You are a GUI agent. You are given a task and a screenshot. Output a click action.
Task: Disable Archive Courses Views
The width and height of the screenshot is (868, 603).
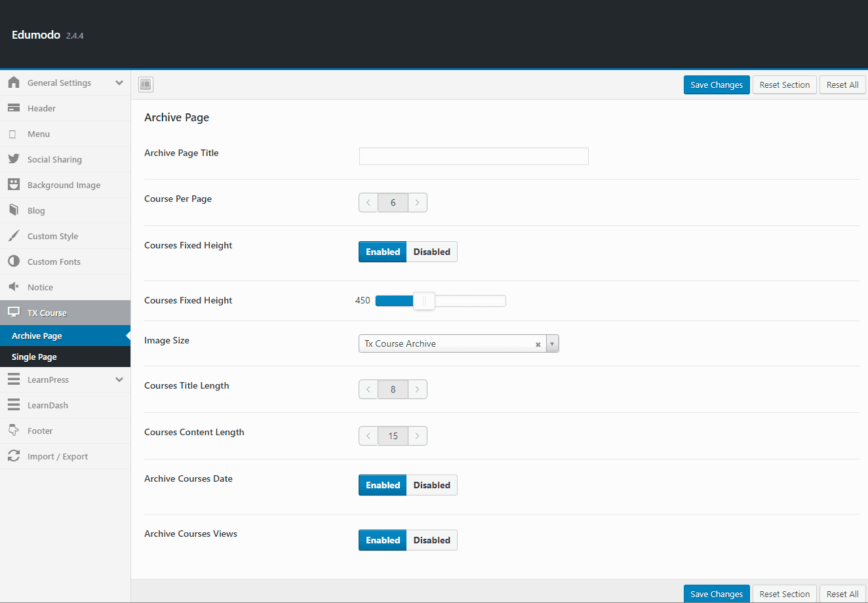[x=431, y=539]
